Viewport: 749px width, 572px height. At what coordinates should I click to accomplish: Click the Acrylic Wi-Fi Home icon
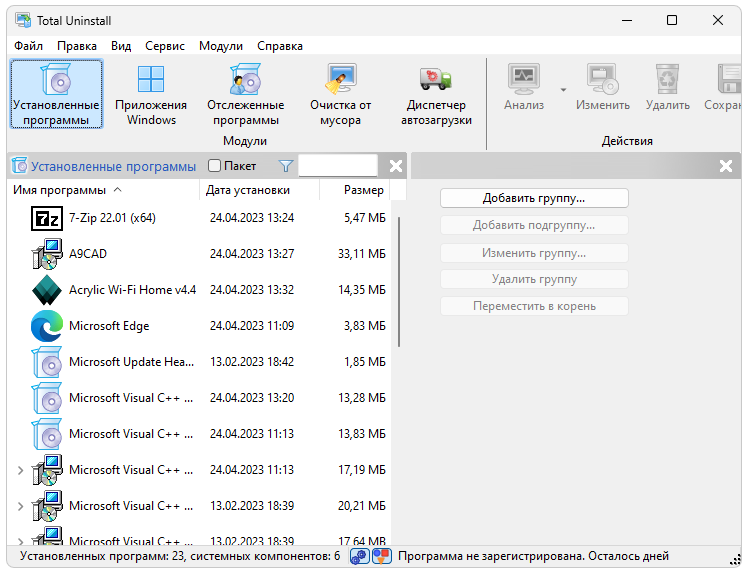tap(47, 290)
